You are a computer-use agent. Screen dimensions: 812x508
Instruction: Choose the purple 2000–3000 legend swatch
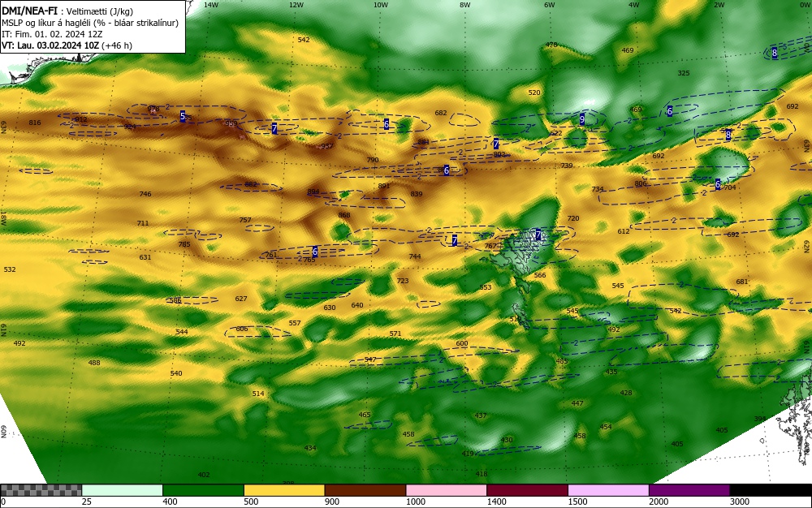coord(689,490)
